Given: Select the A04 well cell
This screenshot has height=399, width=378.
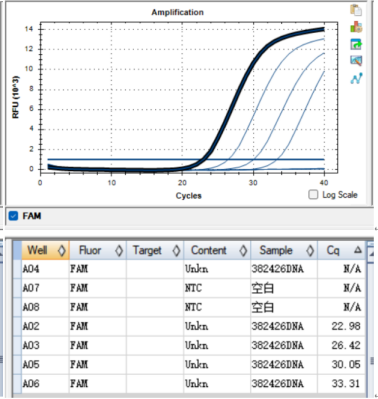Looking at the screenshot, I should 45,269.
